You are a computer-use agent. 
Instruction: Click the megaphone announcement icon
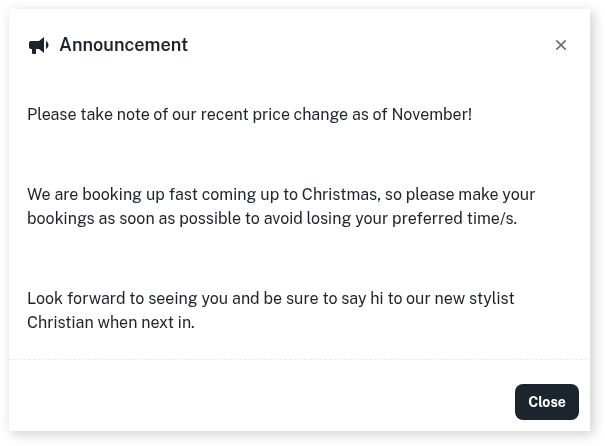(38, 46)
